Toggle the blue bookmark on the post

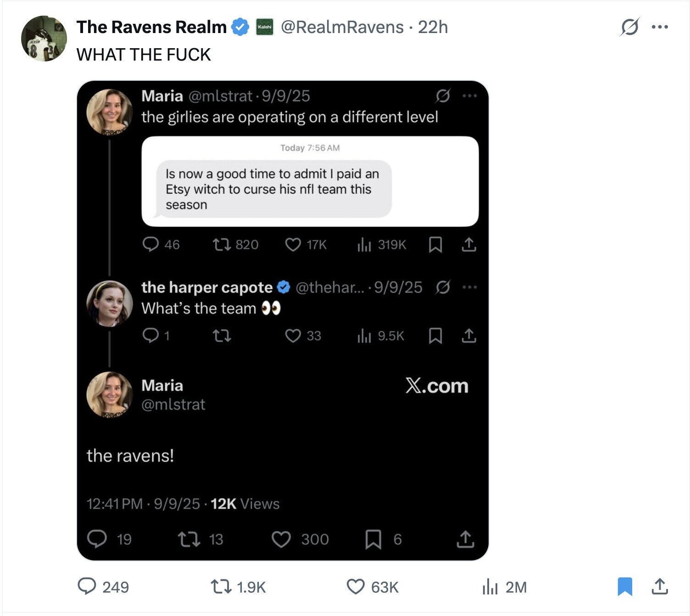tap(624, 587)
